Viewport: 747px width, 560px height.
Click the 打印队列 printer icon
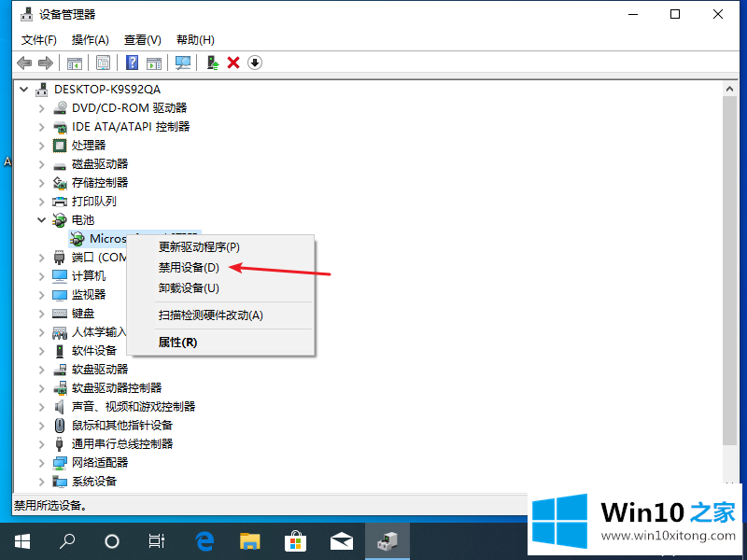coord(60,202)
